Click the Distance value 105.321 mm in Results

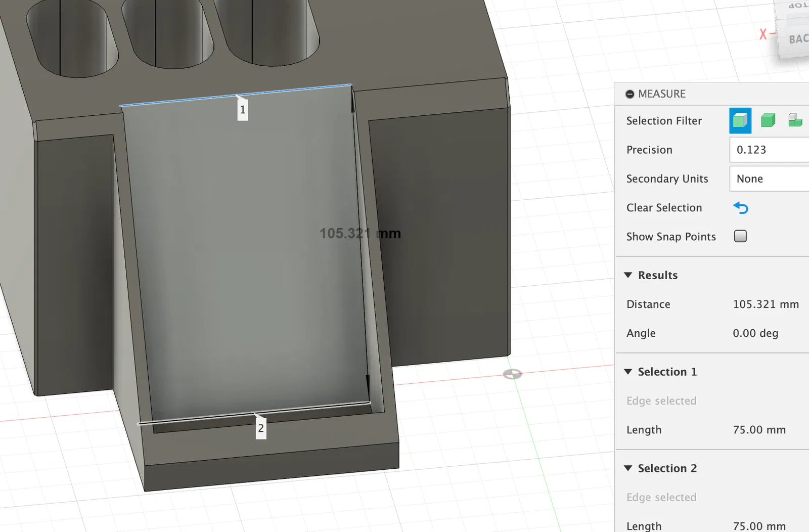pos(766,304)
